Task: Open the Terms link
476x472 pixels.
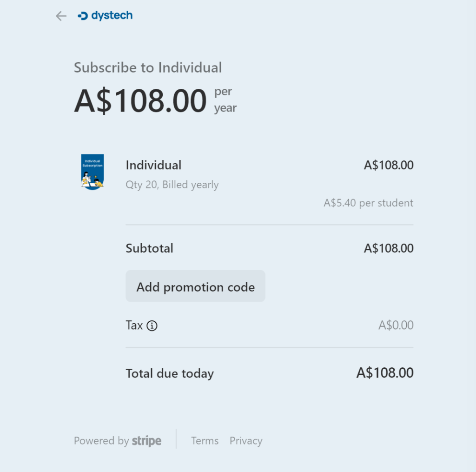Action: pyautogui.click(x=205, y=441)
